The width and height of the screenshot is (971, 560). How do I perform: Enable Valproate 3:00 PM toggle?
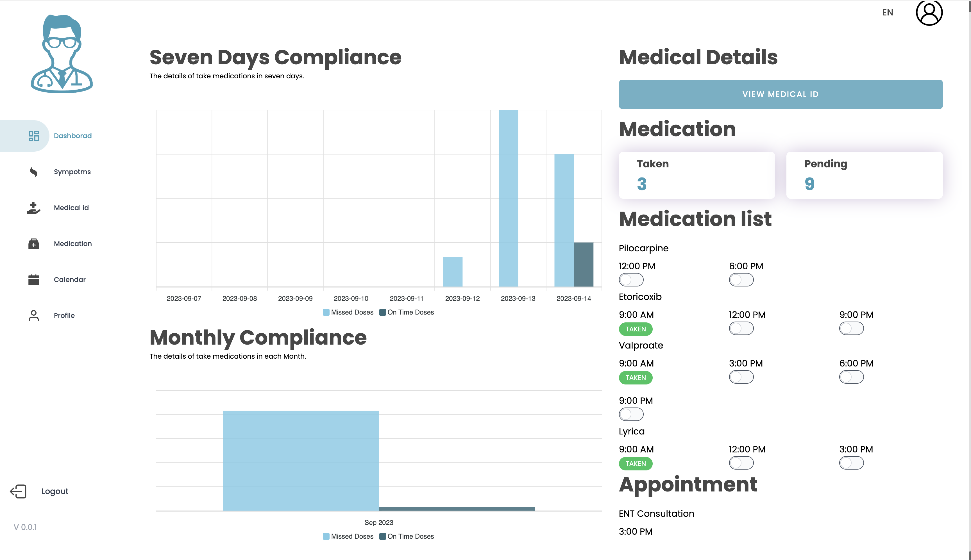click(x=741, y=377)
